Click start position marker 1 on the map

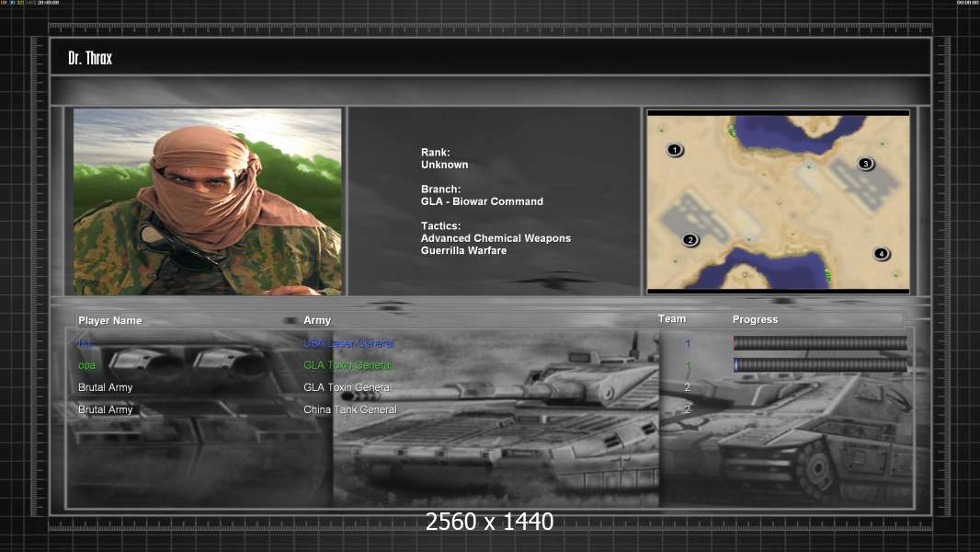click(x=675, y=150)
